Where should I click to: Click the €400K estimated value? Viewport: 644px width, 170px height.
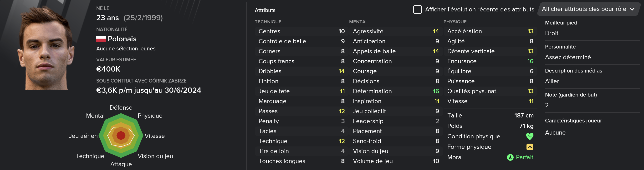pos(108,69)
